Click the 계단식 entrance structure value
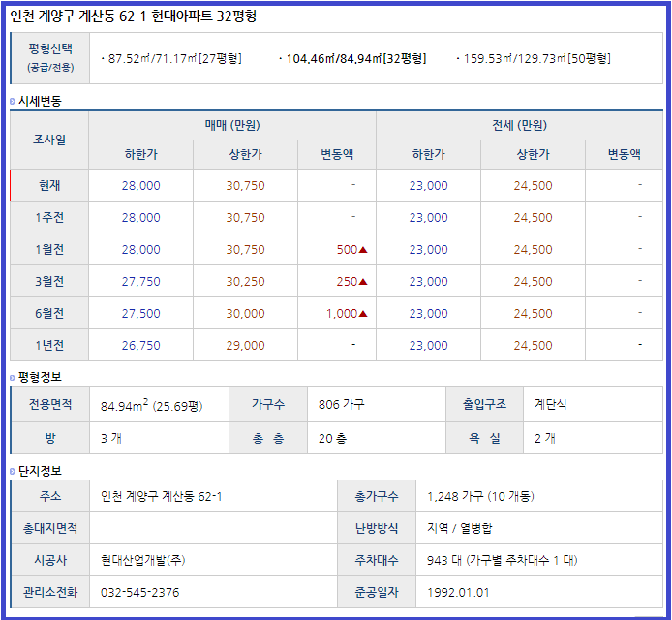 (x=551, y=404)
